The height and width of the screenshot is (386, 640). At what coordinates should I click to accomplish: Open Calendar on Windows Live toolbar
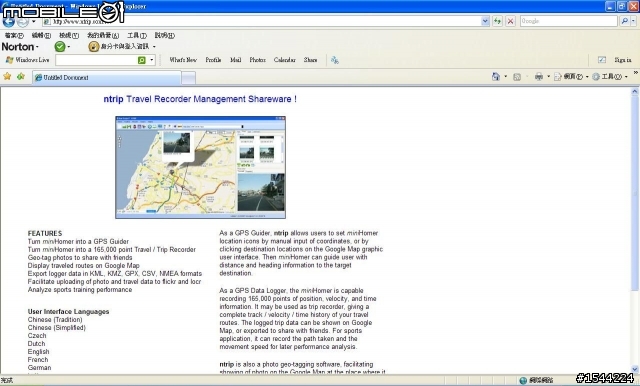click(x=284, y=60)
